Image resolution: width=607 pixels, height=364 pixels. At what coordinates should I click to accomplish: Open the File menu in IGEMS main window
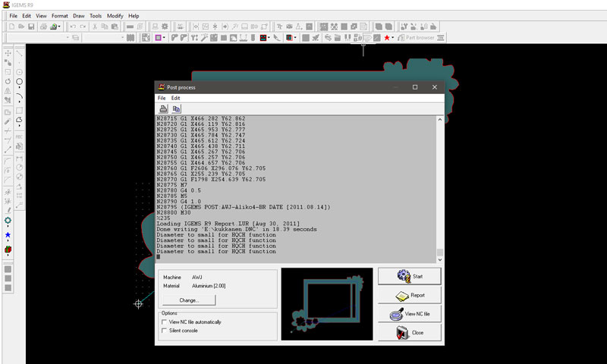pos(13,16)
